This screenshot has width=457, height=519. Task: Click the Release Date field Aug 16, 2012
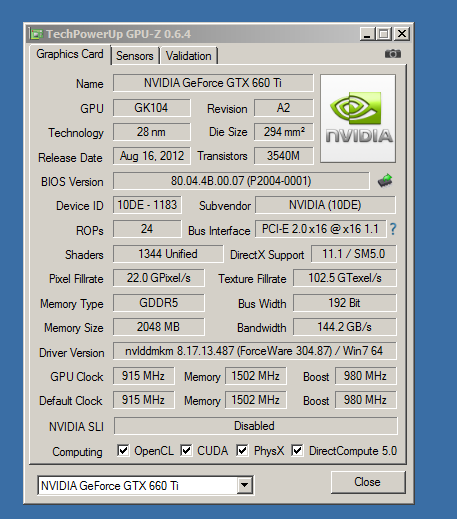pyautogui.click(x=152, y=156)
